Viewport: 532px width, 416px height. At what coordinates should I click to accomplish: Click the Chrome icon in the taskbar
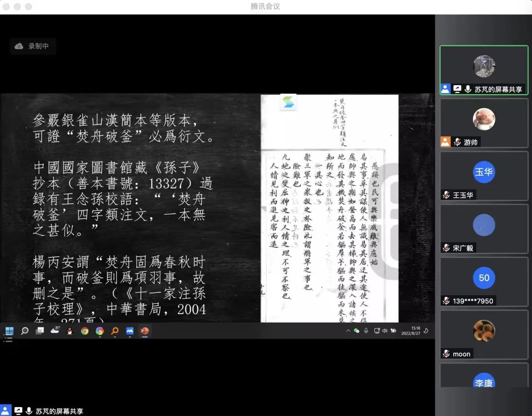(85, 331)
